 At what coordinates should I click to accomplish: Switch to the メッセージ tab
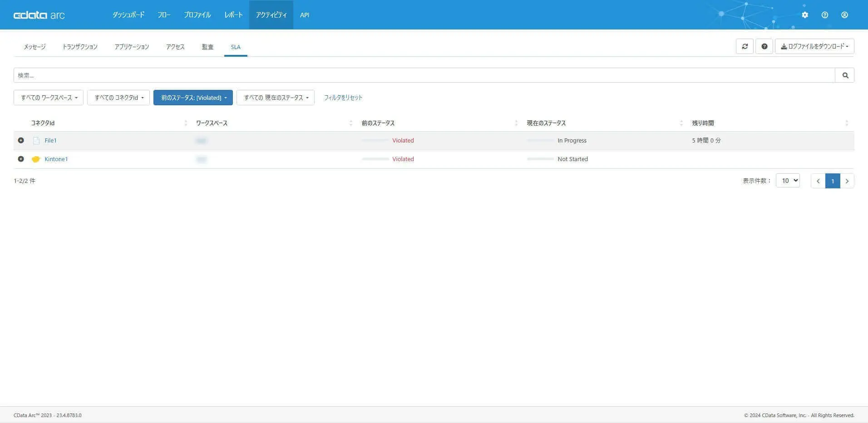pyautogui.click(x=35, y=47)
